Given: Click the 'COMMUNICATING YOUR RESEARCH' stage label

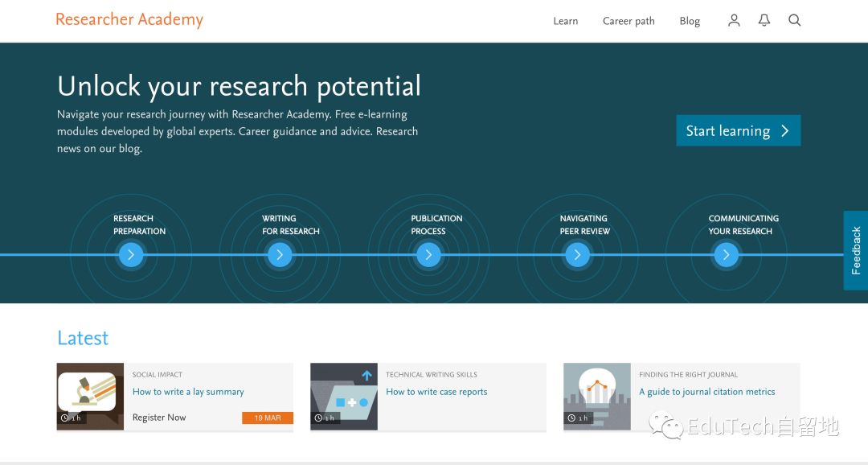Looking at the screenshot, I should coord(743,224).
